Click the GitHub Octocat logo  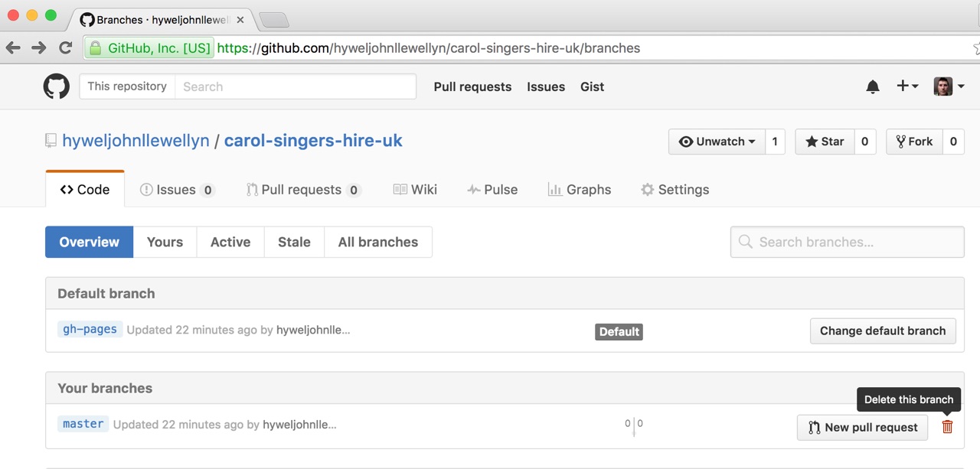pos(56,86)
